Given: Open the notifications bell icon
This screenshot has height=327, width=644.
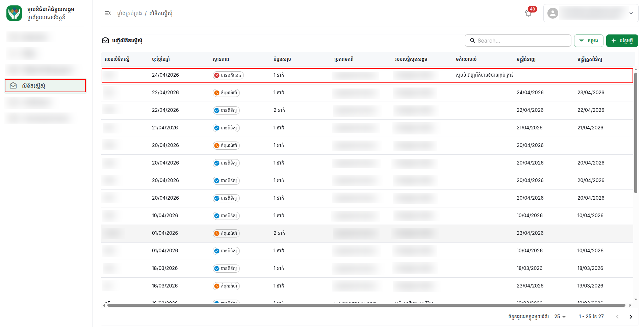Looking at the screenshot, I should 529,13.
